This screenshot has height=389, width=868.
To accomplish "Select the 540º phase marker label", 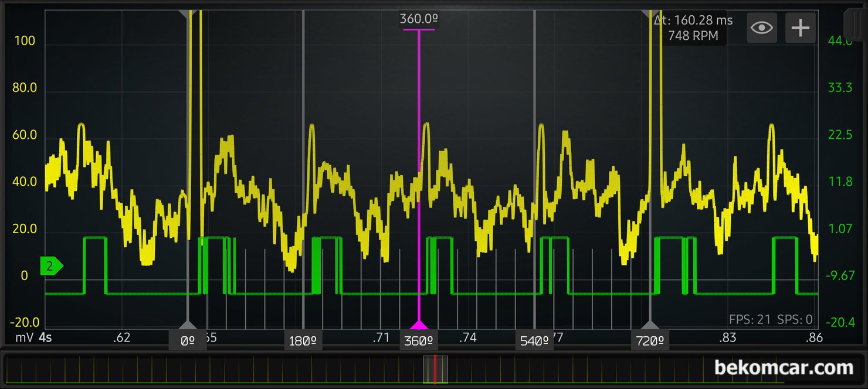I will [x=534, y=340].
